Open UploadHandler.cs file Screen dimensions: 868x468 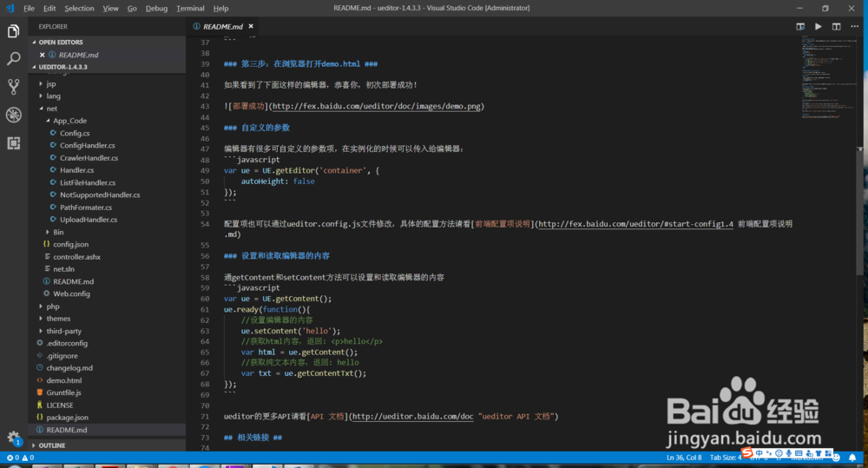89,220
